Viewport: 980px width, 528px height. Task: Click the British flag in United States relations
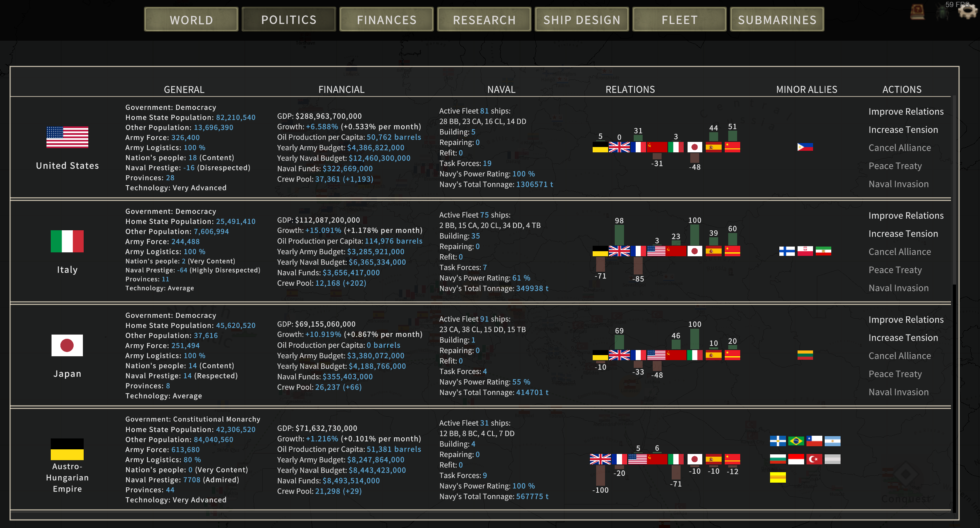(x=619, y=147)
